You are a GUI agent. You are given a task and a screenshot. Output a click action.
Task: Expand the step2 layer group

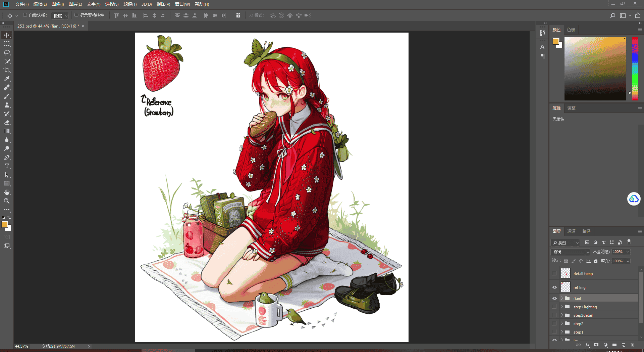point(562,323)
